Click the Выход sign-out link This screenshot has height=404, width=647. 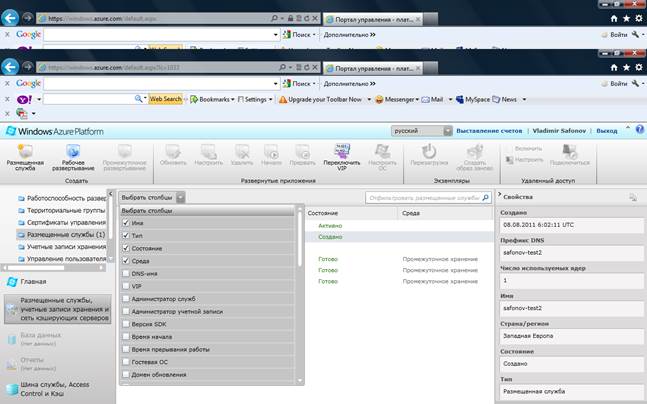click(x=607, y=130)
